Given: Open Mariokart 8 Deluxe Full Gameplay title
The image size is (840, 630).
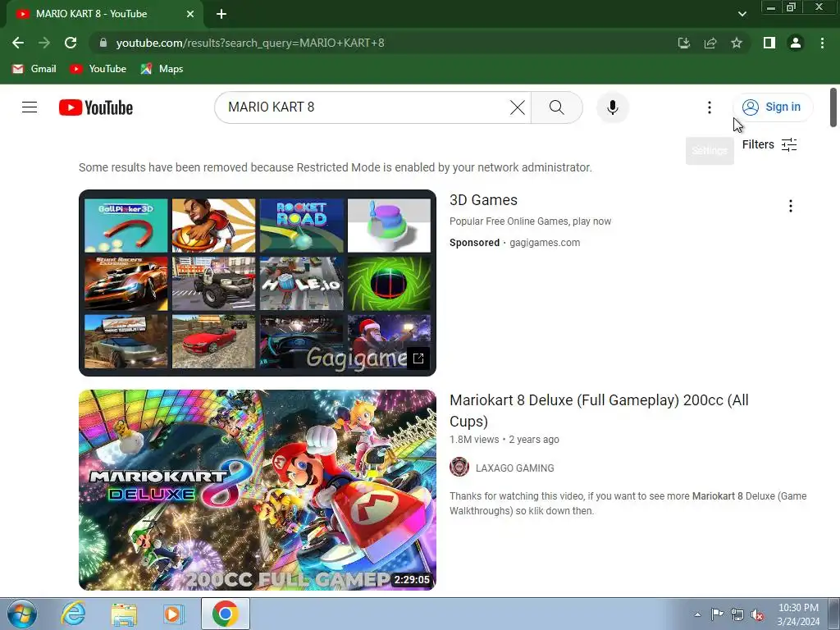Looking at the screenshot, I should pyautogui.click(x=599, y=410).
